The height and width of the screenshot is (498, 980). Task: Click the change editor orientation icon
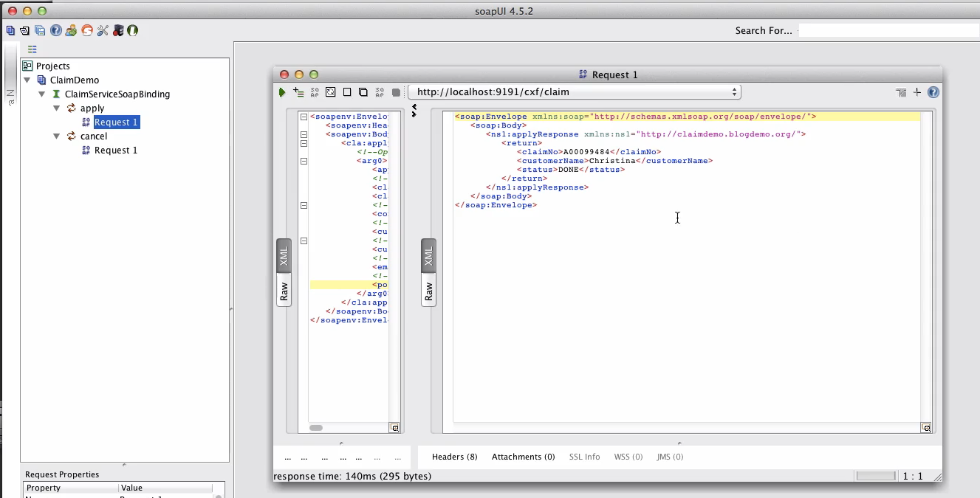tap(901, 92)
